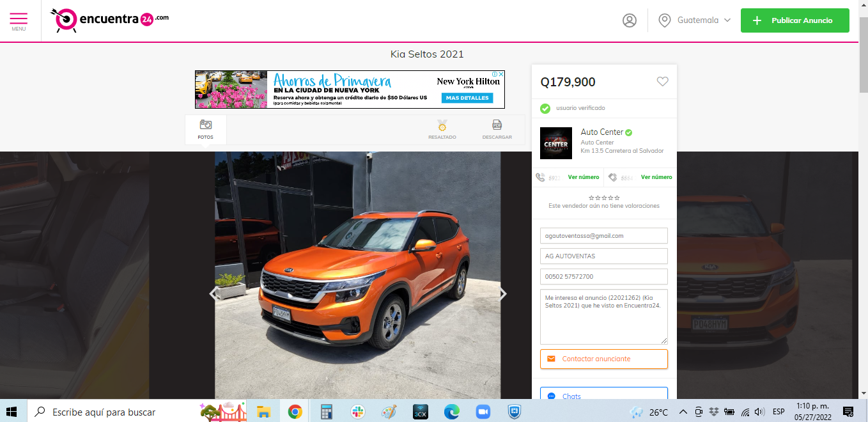Edit the email field agautoventassa@gmail.com

point(604,235)
